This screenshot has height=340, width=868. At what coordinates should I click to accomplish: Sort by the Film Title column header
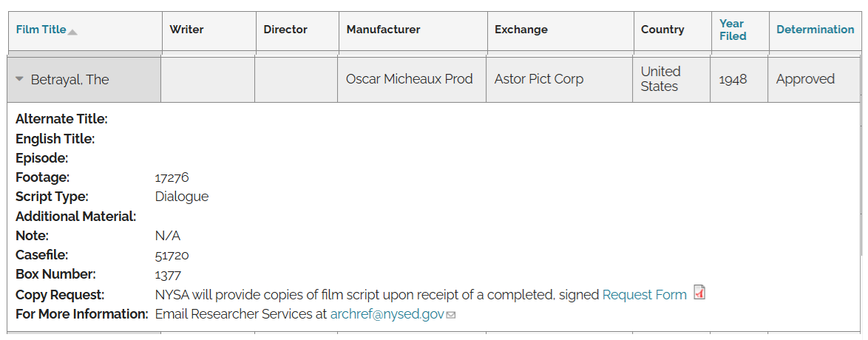41,30
